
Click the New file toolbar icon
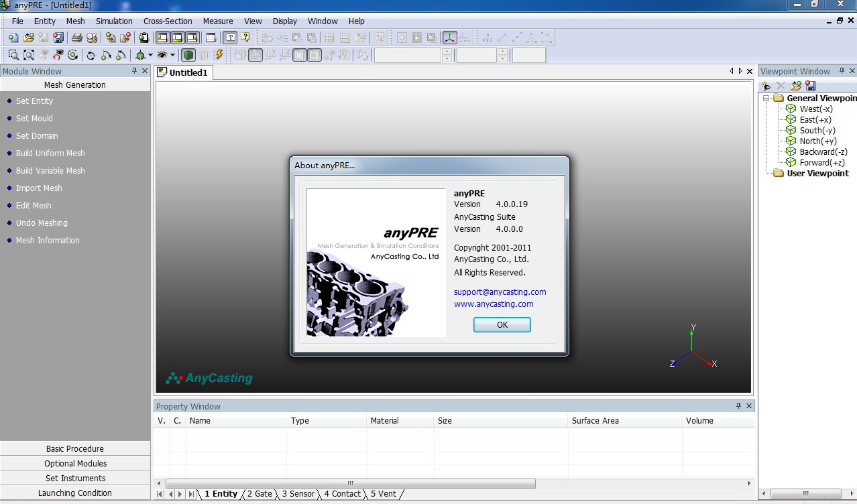tap(13, 38)
